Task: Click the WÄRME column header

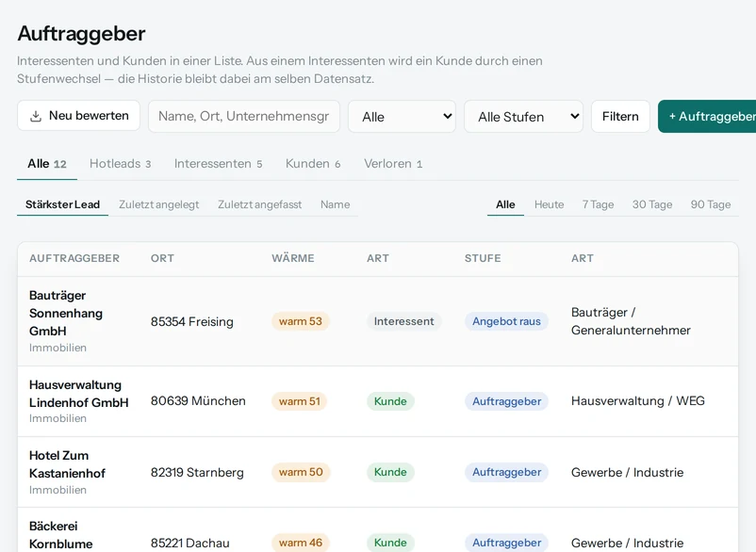Action: (x=292, y=258)
